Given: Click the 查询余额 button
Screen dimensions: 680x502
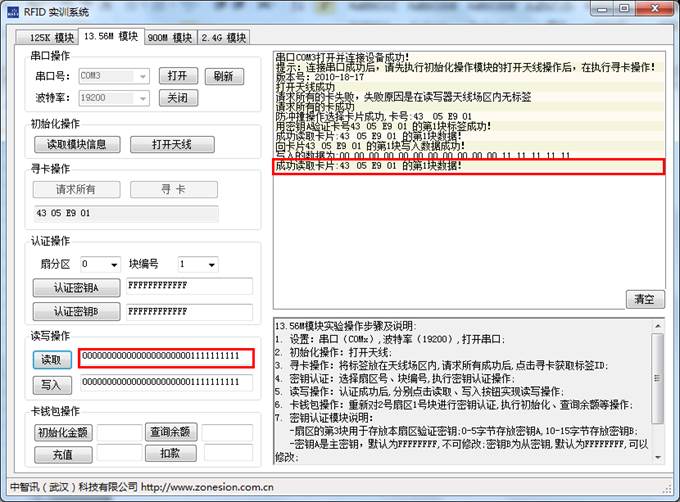Looking at the screenshot, I should (x=170, y=432).
